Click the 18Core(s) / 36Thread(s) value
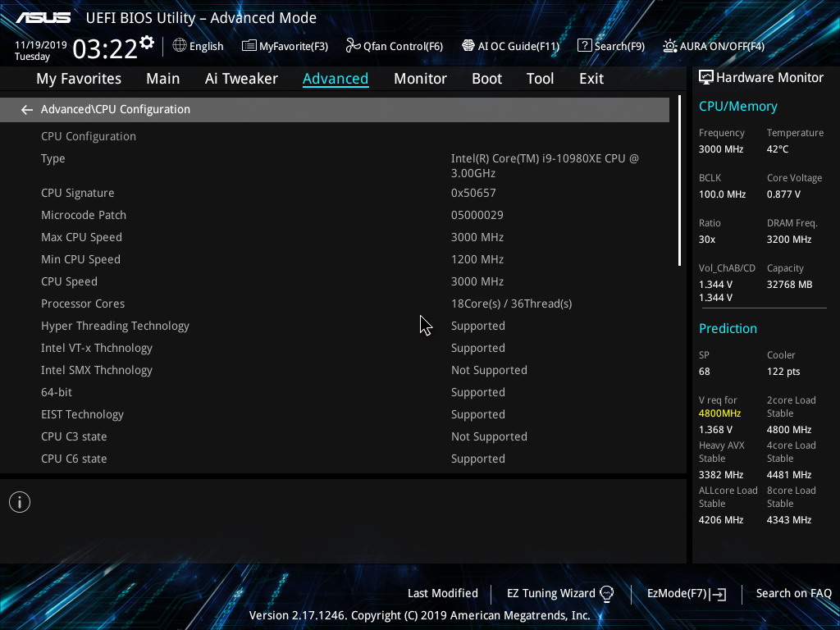The width and height of the screenshot is (840, 630). point(511,304)
